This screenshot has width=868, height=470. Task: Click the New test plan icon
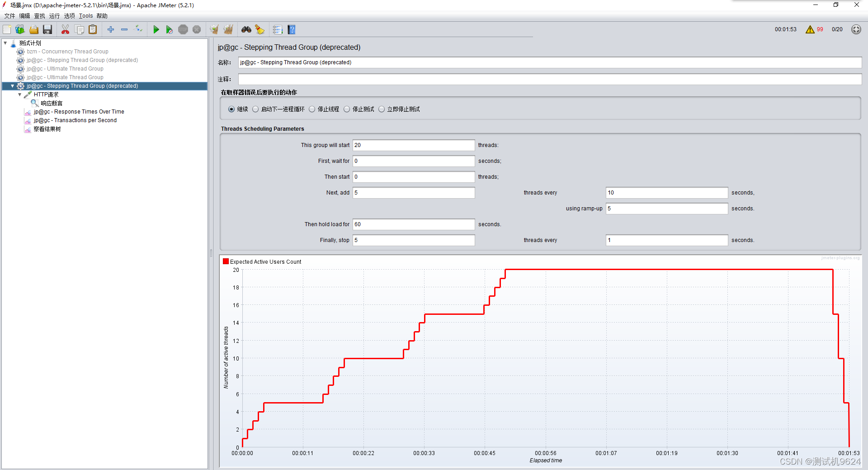tap(7, 29)
